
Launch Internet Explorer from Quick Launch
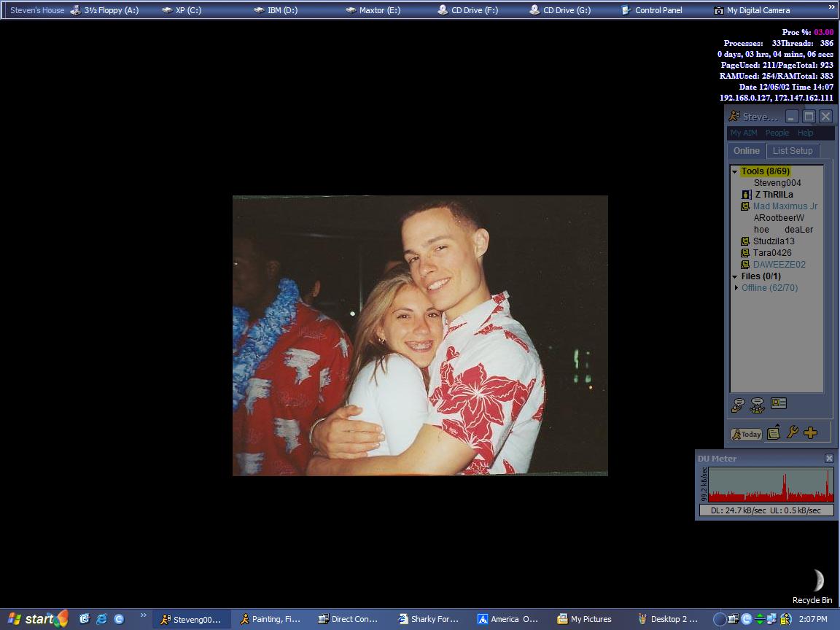coord(101,619)
